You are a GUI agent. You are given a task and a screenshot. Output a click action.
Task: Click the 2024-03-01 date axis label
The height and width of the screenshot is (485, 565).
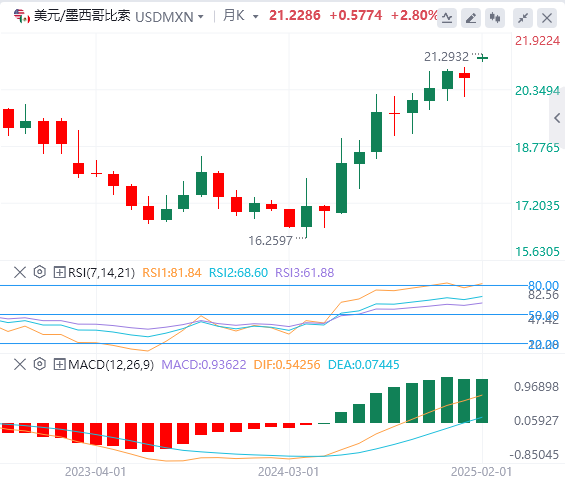click(x=289, y=472)
